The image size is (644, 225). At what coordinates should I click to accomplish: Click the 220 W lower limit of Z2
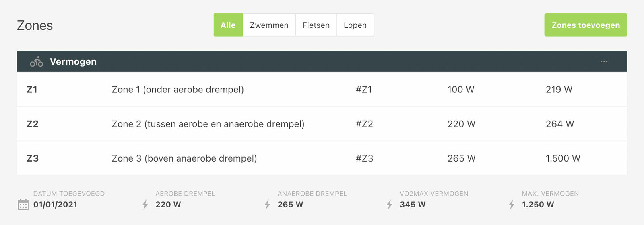pyautogui.click(x=462, y=124)
